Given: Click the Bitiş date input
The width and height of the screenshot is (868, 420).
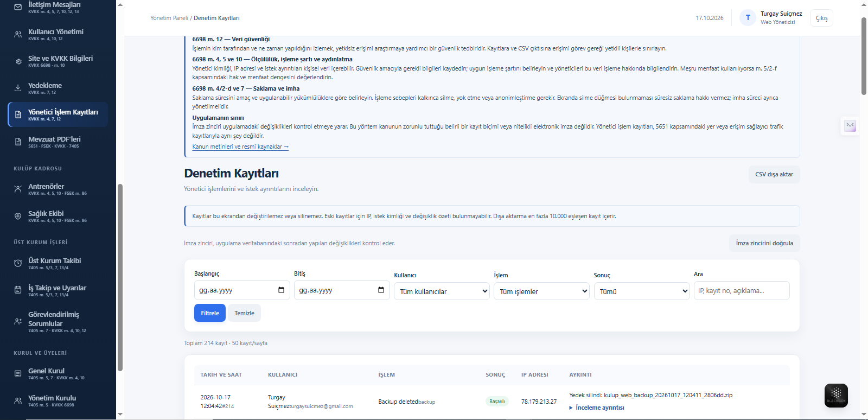Looking at the screenshot, I should (x=342, y=290).
